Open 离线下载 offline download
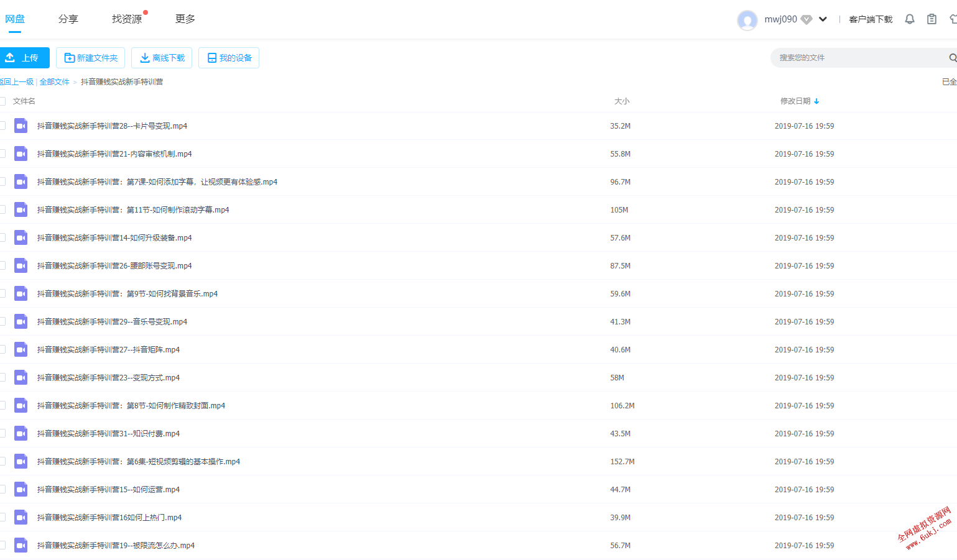This screenshot has height=560, width=957. click(x=162, y=58)
